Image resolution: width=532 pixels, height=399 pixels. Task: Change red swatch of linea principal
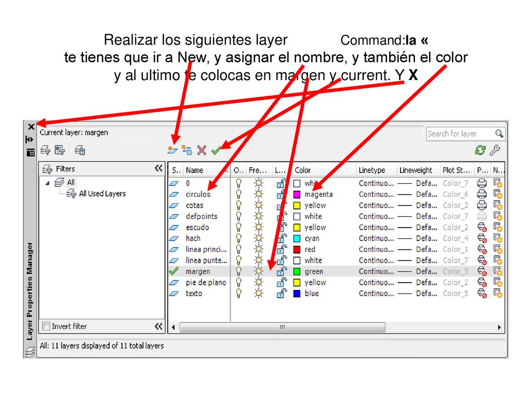pos(297,249)
